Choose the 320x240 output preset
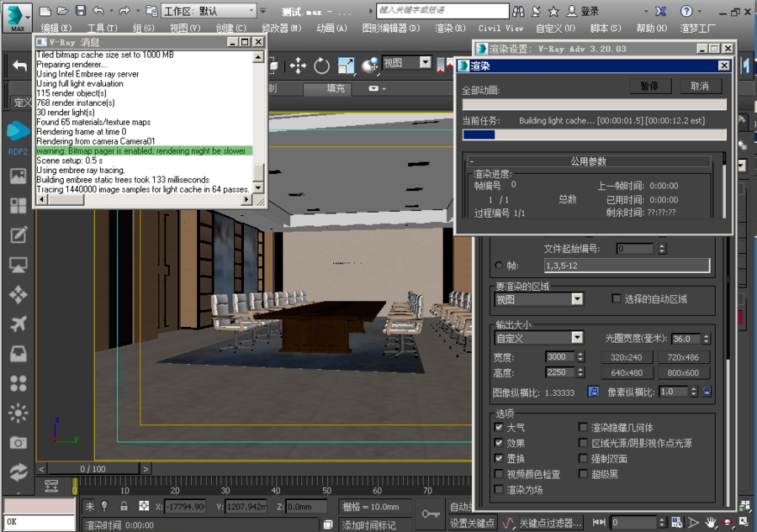 click(x=626, y=357)
